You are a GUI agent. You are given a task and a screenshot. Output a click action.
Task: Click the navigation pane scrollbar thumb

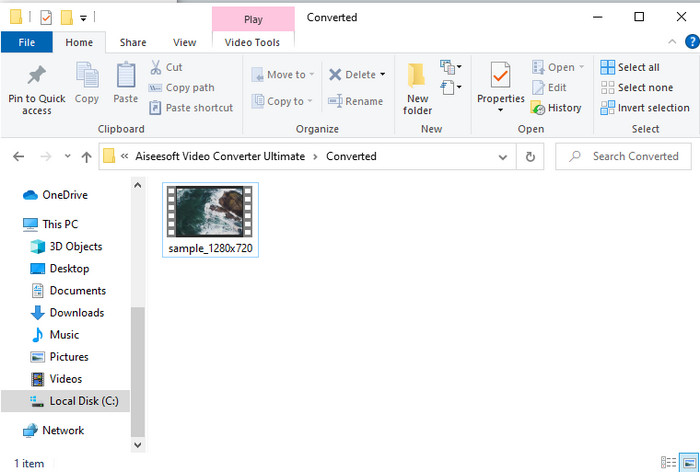click(138, 372)
